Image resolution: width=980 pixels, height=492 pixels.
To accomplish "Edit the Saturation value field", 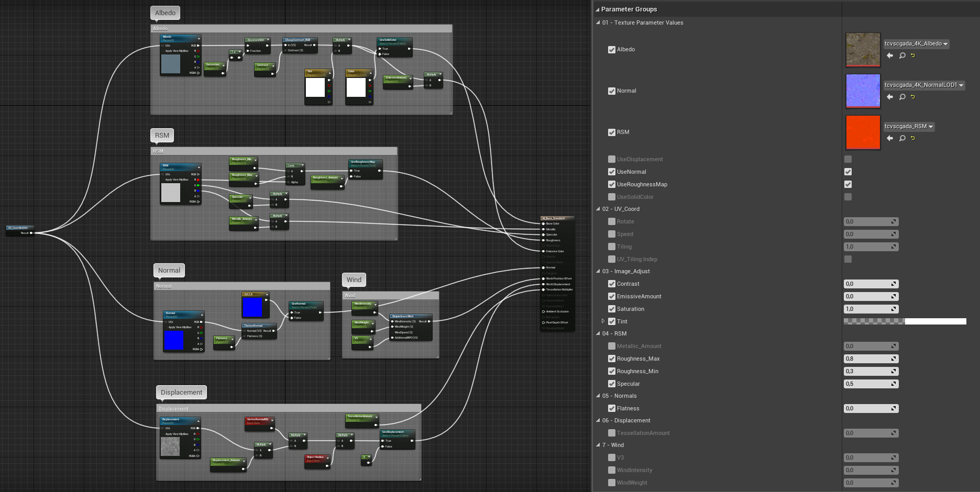I will 871,309.
